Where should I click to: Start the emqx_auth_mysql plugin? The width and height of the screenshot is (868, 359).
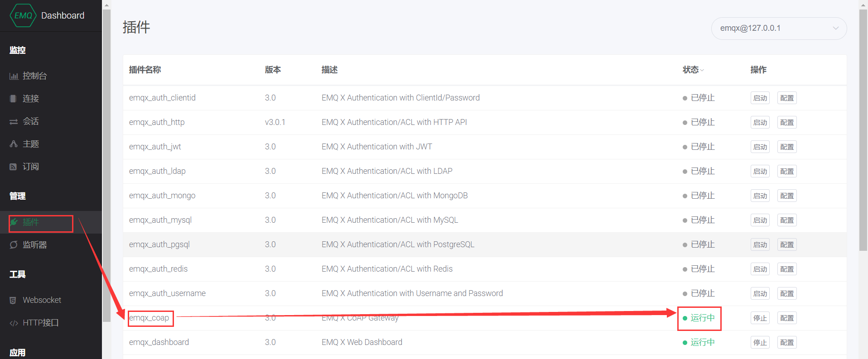(760, 220)
